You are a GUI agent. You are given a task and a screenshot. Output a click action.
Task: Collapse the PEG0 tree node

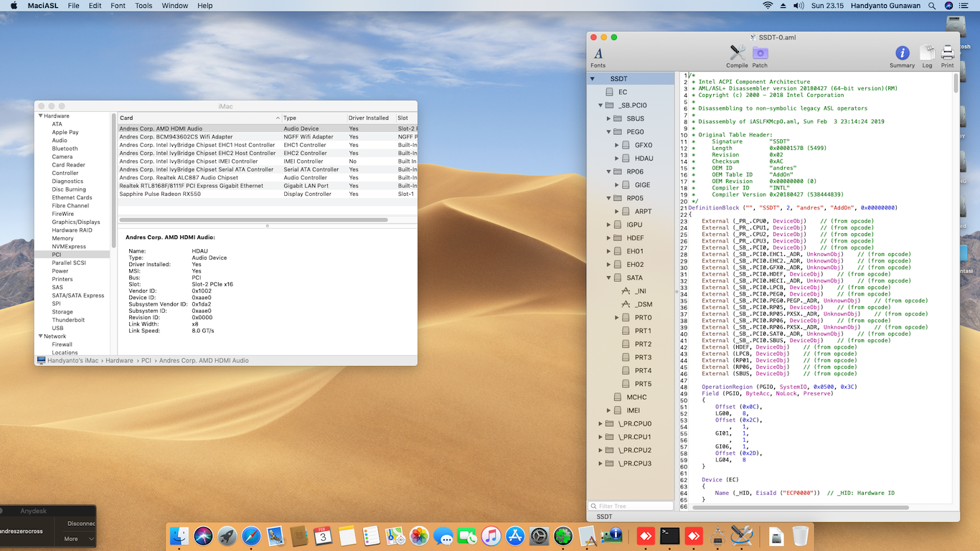608,132
